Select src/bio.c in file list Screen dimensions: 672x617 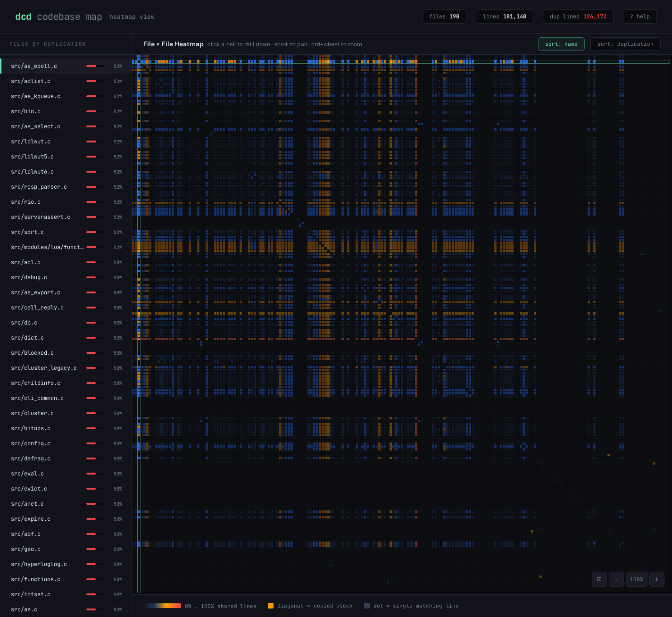coord(66,111)
